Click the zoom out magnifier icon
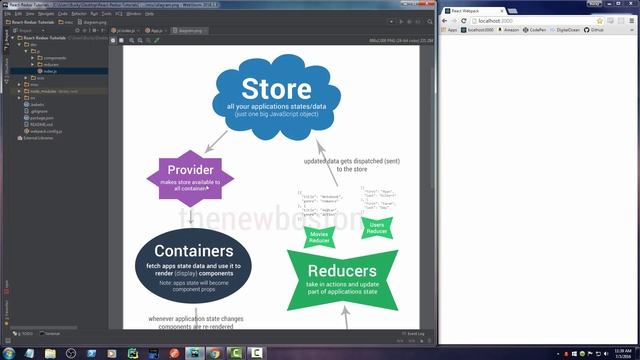The height and width of the screenshot is (360, 640). point(140,40)
